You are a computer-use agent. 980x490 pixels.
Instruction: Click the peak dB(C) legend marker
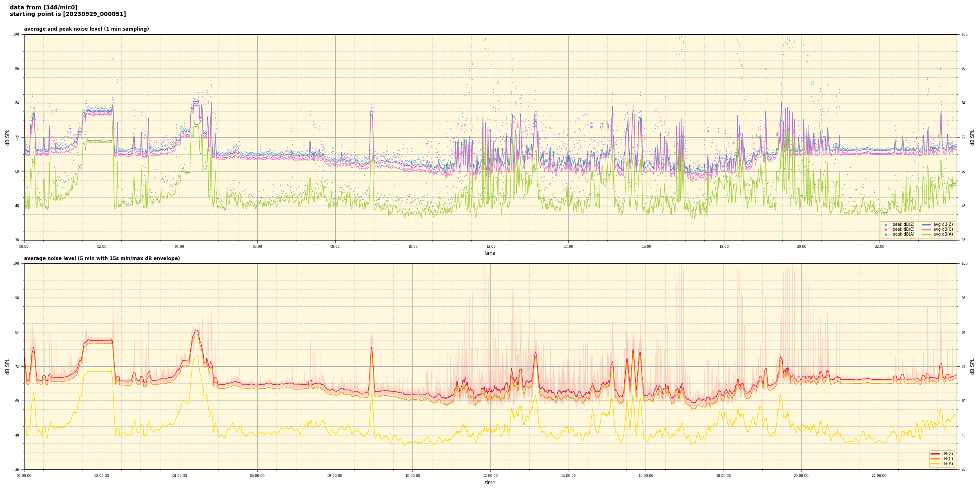pyautogui.click(x=886, y=229)
